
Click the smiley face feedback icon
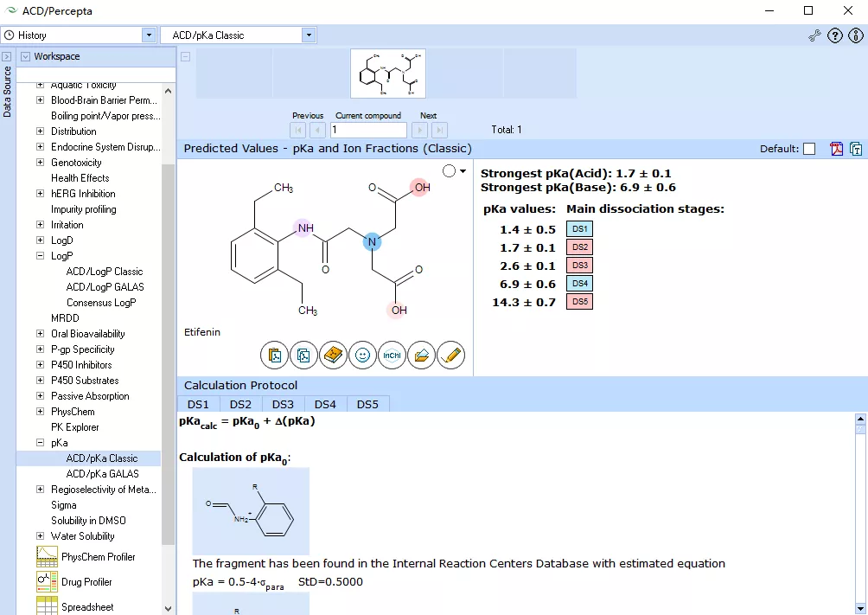pos(362,355)
